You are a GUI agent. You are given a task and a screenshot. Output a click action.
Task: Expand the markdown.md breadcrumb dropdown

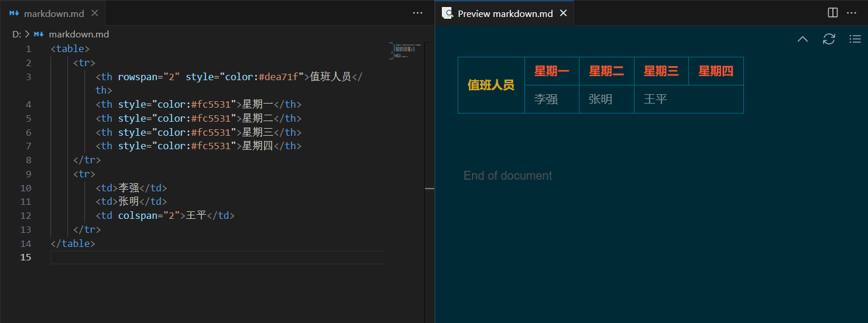78,35
